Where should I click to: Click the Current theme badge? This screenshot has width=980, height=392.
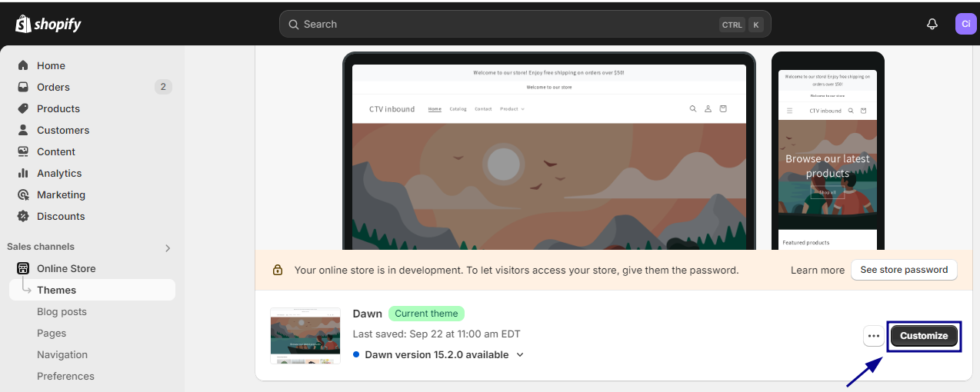point(426,314)
